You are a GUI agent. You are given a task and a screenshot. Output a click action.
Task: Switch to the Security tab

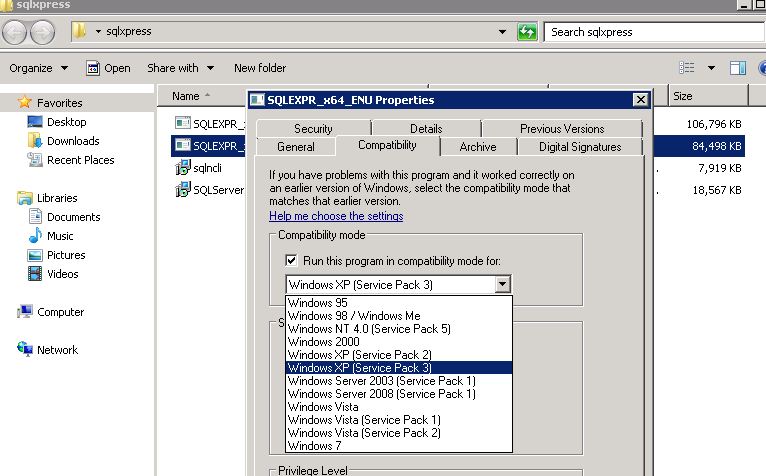(x=313, y=129)
